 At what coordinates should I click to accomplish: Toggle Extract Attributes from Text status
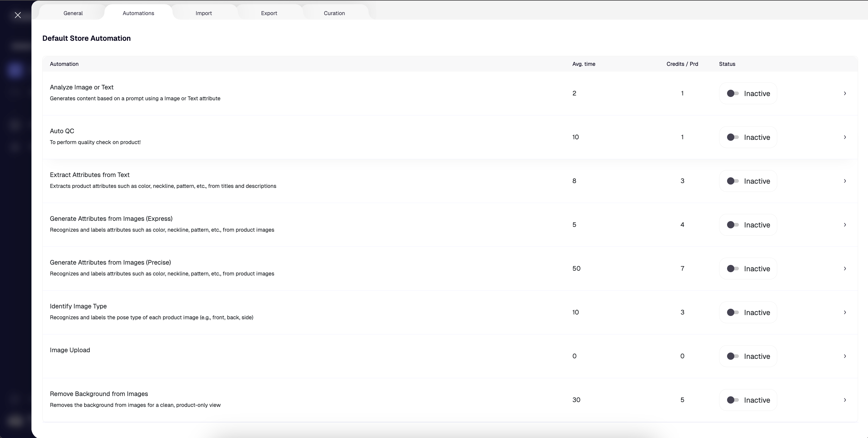point(733,181)
